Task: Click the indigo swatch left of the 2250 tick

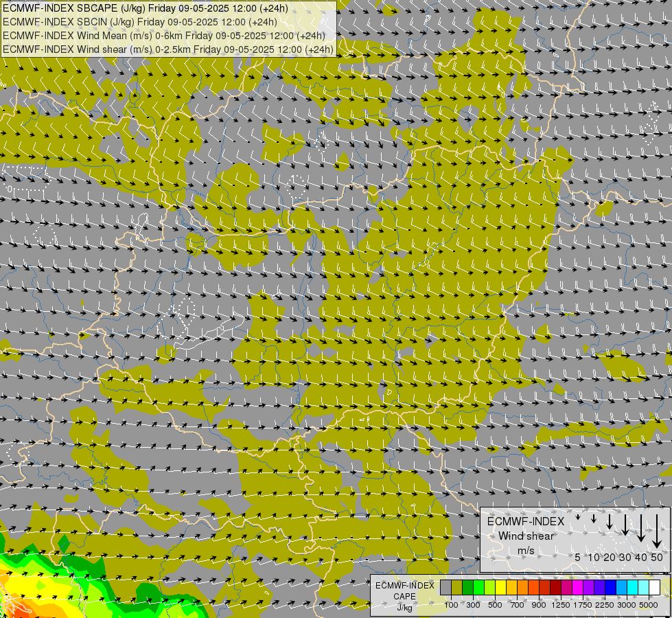Action: tap(599, 588)
